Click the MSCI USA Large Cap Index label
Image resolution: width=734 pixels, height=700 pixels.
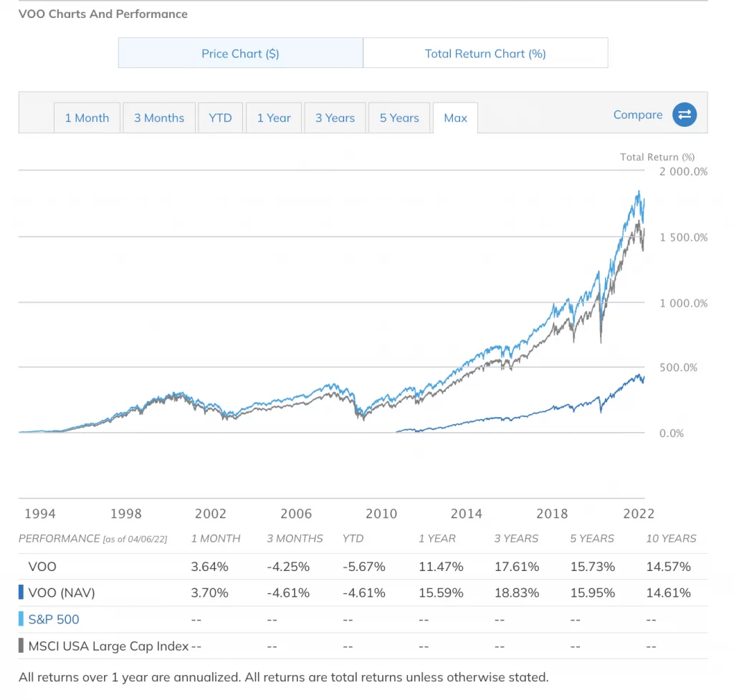108,646
